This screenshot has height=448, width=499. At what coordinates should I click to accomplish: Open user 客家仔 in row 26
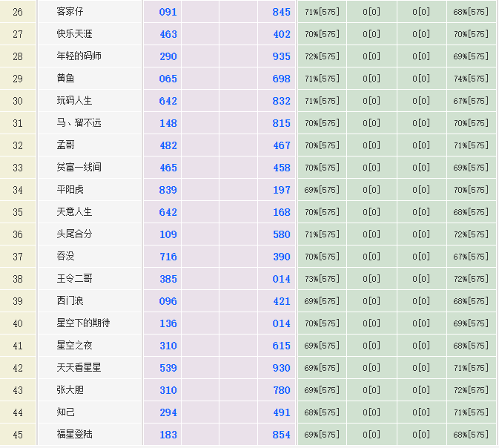(x=71, y=12)
